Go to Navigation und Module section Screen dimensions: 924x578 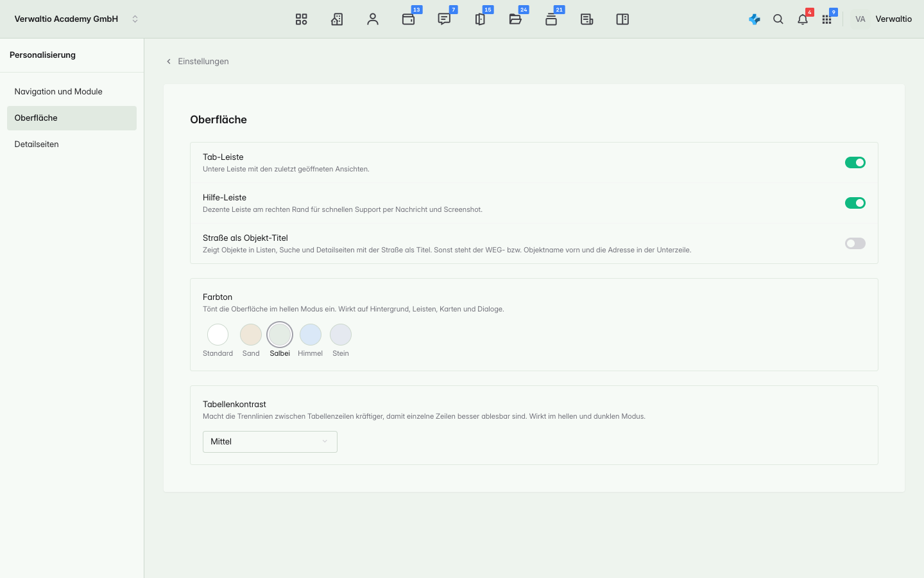pos(72,92)
